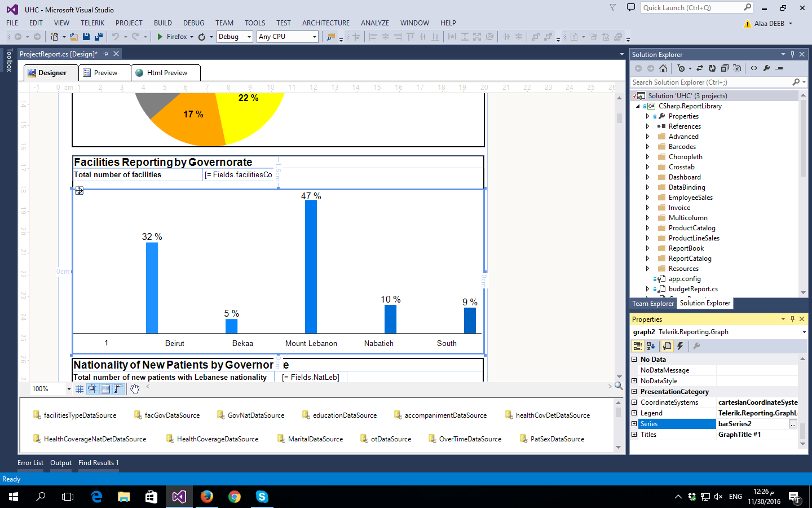Screen dimensions: 812x508
Task: Click the Solution Explorer Home icon
Action: 663,68
